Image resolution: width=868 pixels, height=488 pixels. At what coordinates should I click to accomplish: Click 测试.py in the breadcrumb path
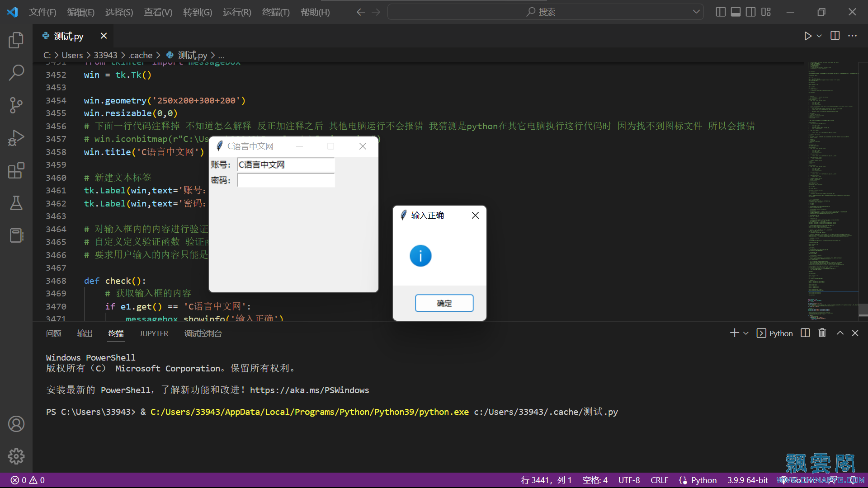192,55
